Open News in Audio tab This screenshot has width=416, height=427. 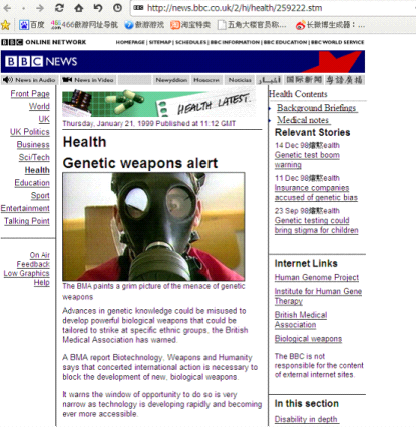click(29, 80)
